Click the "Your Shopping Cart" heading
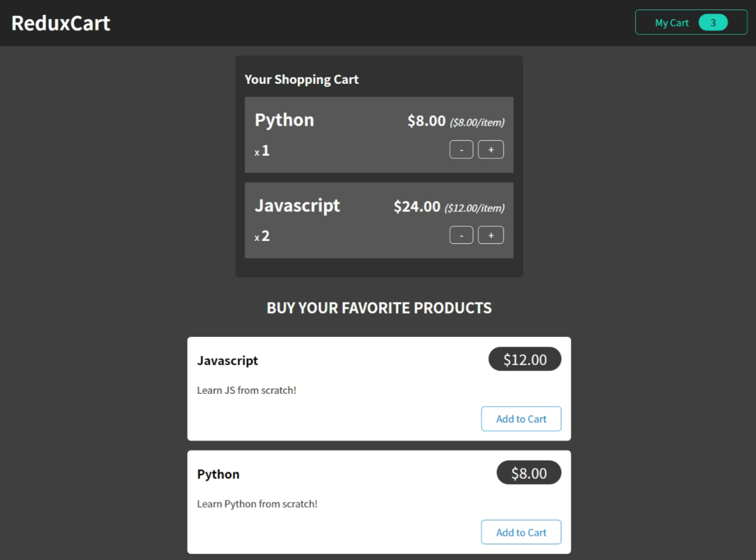Screen dimensions: 756x560 coord(302,80)
